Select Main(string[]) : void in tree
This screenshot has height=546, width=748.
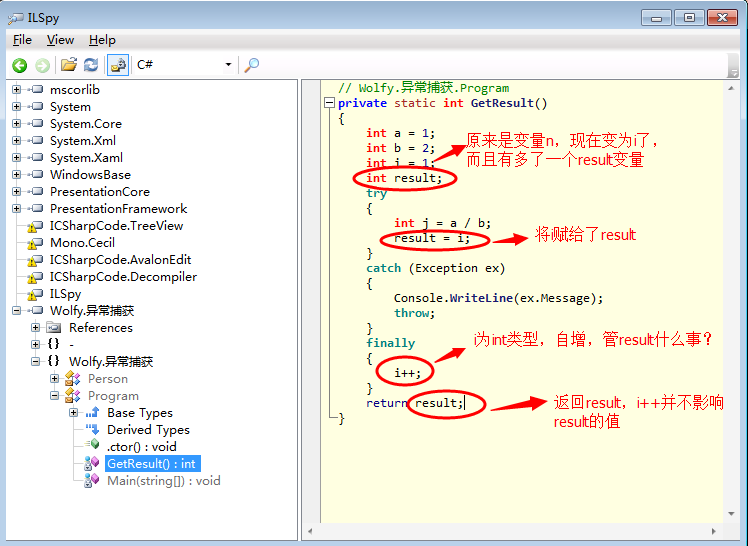(x=164, y=480)
